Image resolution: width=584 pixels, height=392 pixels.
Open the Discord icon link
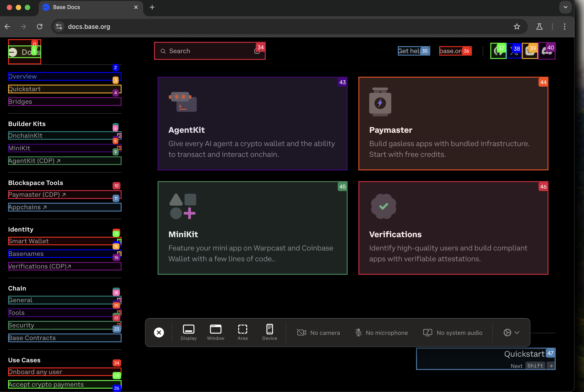pyautogui.click(x=547, y=51)
